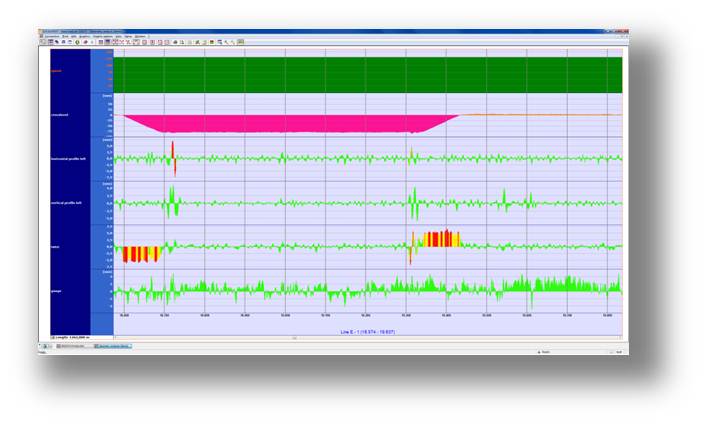Click the first icon in the toolbar
705x425 pixels.
click(x=44, y=42)
